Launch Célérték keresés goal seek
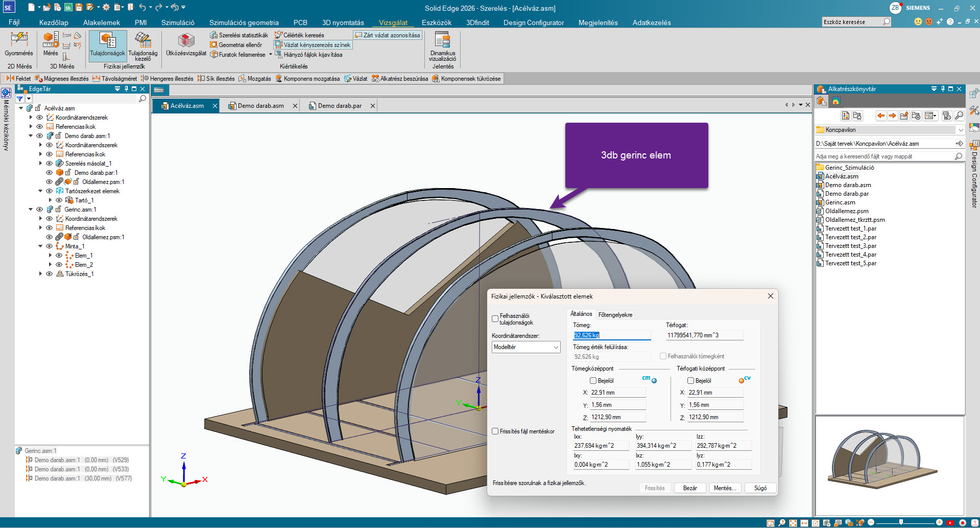Viewport: 980px width, 528px height. 299,35
